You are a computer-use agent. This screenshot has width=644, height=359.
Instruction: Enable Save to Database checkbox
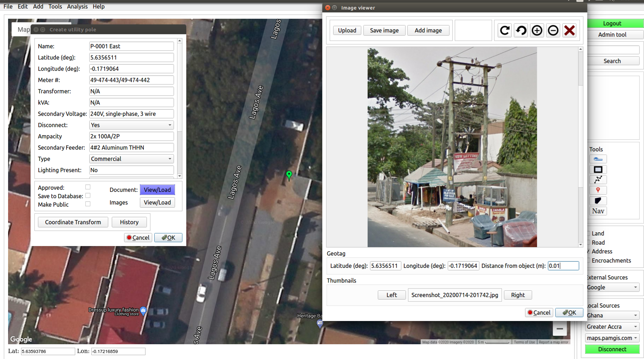(88, 196)
